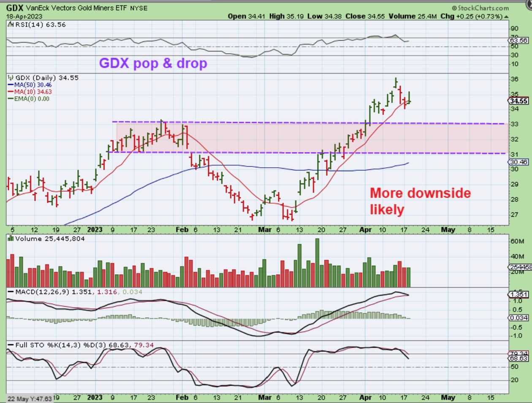Click the 'Close 34.55' readout
The height and width of the screenshot is (403, 532).
click(x=365, y=16)
